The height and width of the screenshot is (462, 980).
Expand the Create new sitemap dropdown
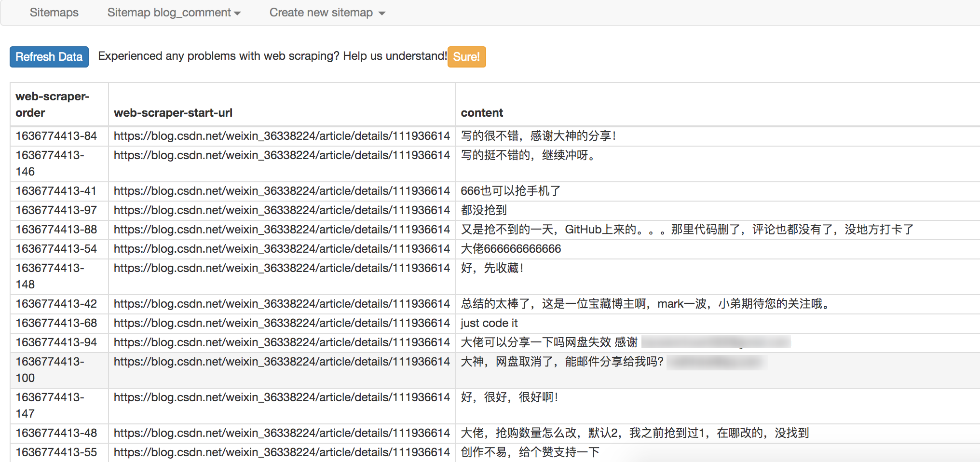tap(327, 13)
